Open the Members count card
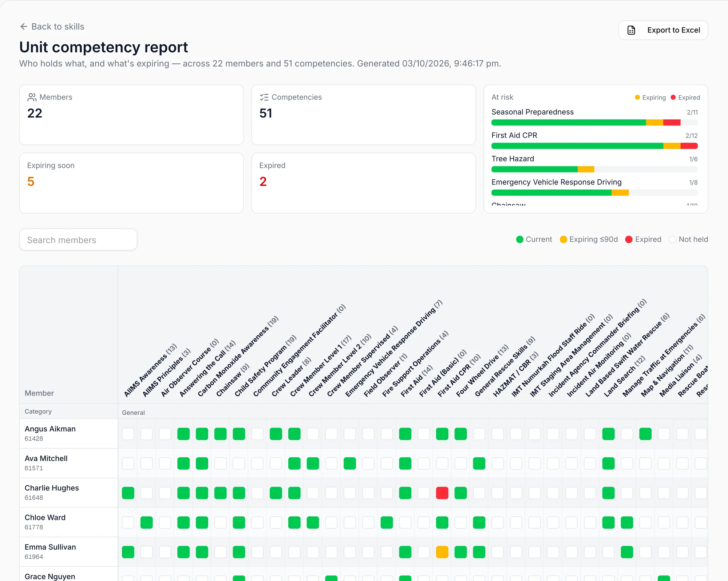Viewport: 728px width, 581px height. coord(131,115)
